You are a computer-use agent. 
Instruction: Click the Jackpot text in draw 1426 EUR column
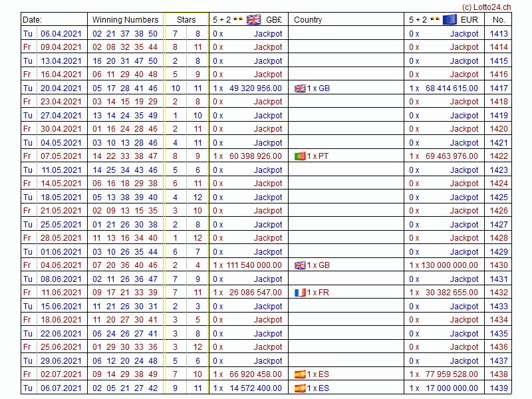(x=464, y=211)
